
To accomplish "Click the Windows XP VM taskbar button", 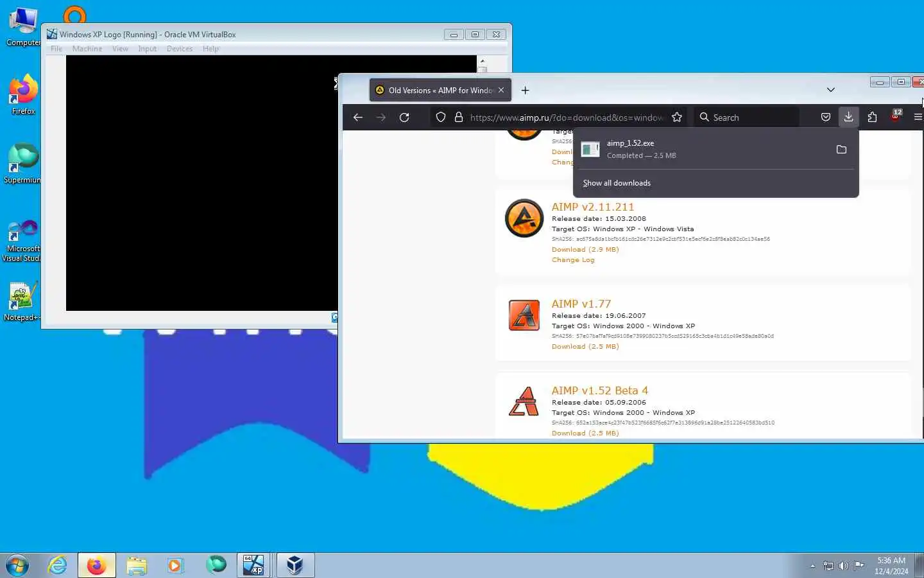I will [x=254, y=565].
